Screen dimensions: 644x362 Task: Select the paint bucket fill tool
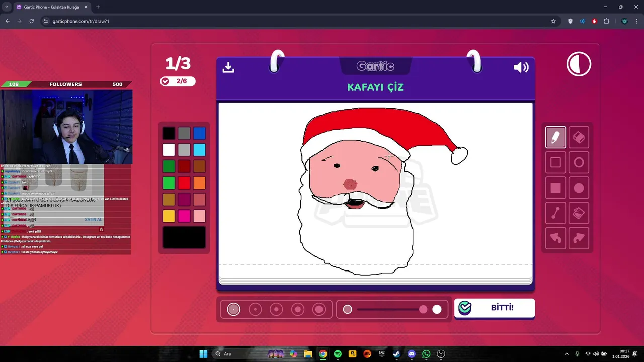[x=579, y=213]
